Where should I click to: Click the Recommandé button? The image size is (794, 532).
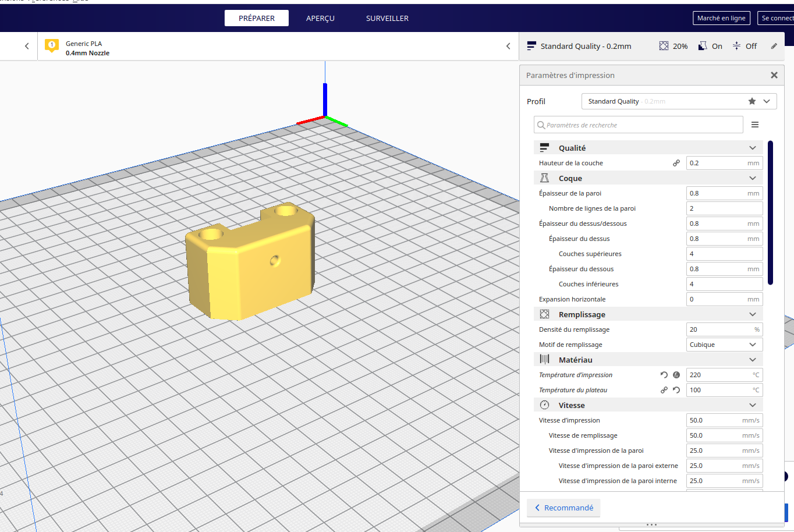563,508
